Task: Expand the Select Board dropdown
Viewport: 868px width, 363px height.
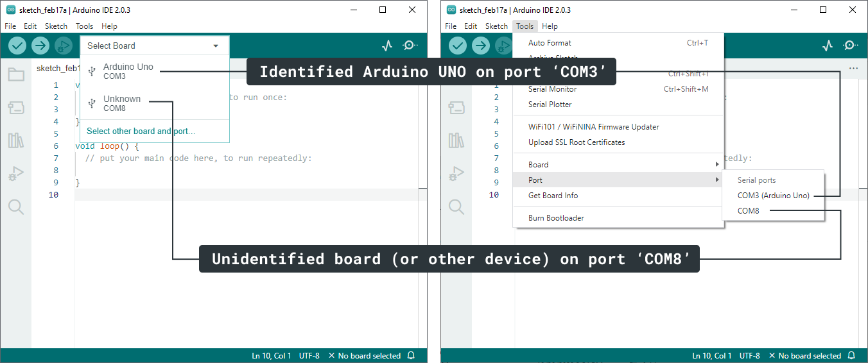Action: point(154,46)
